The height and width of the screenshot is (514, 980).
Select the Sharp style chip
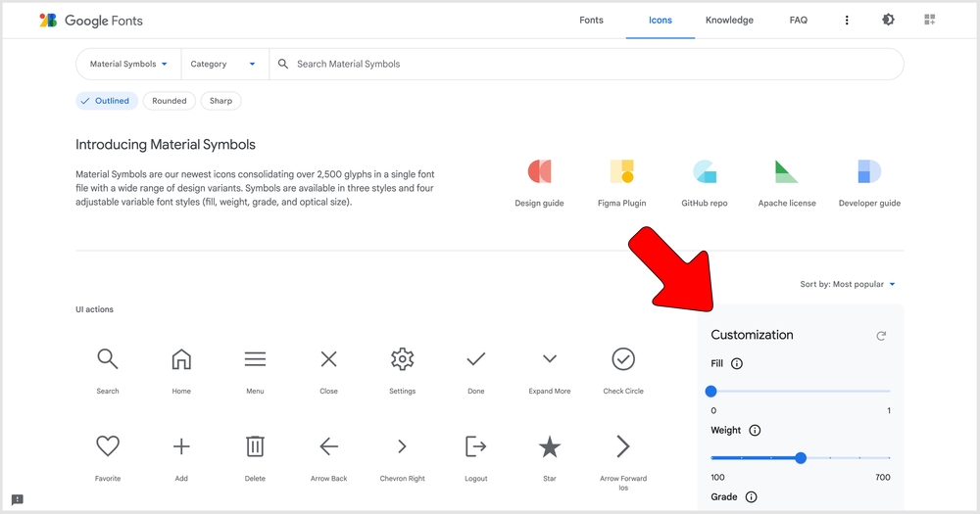(220, 101)
